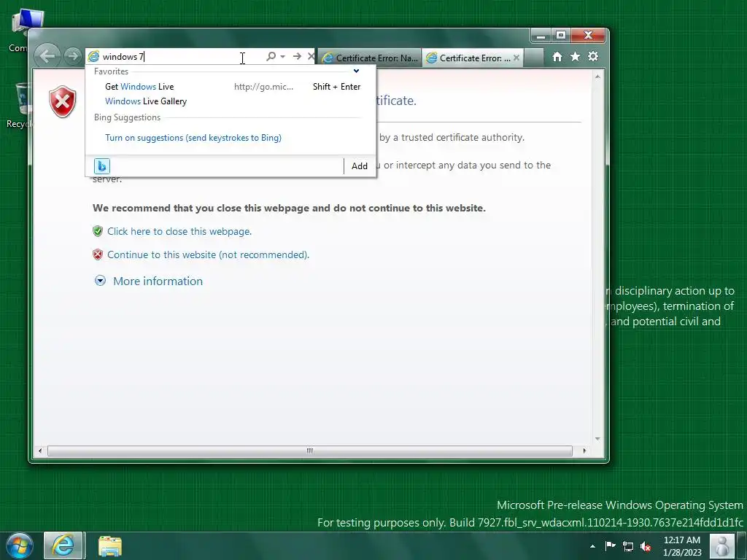Click the user picture icon on taskbar
747x560 pixels.
click(722, 546)
